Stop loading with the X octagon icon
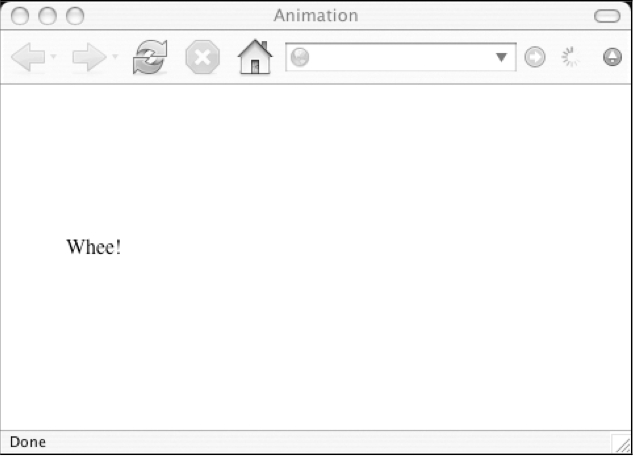Screen dimensions: 633x456 click(x=202, y=57)
